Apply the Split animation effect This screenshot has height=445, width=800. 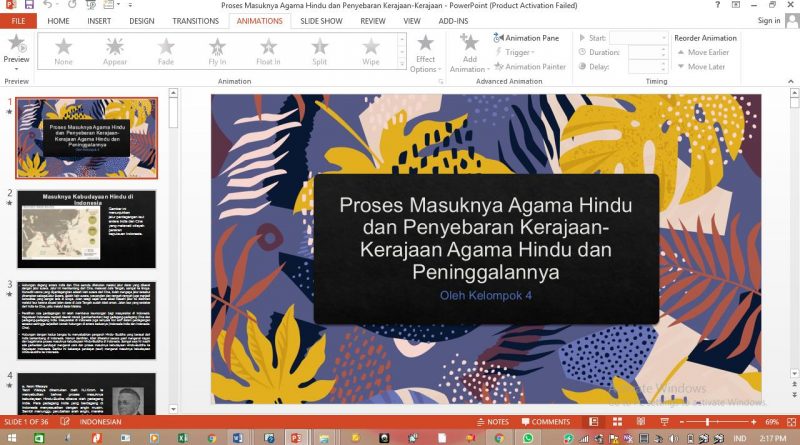click(320, 51)
